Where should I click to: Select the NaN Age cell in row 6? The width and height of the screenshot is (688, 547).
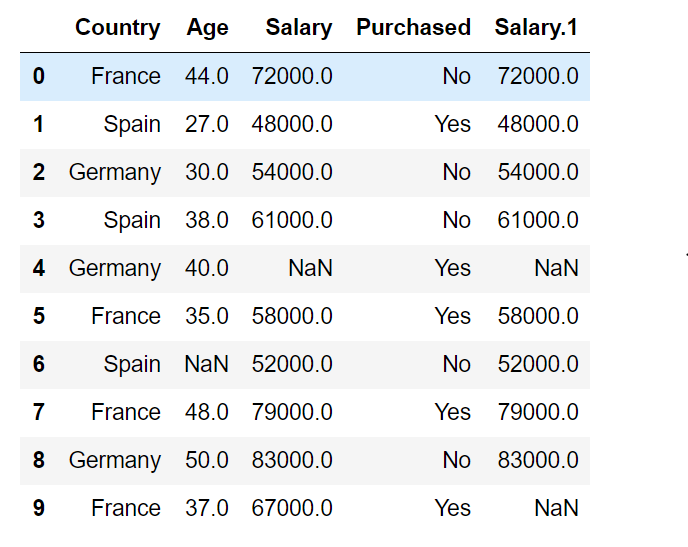(206, 364)
